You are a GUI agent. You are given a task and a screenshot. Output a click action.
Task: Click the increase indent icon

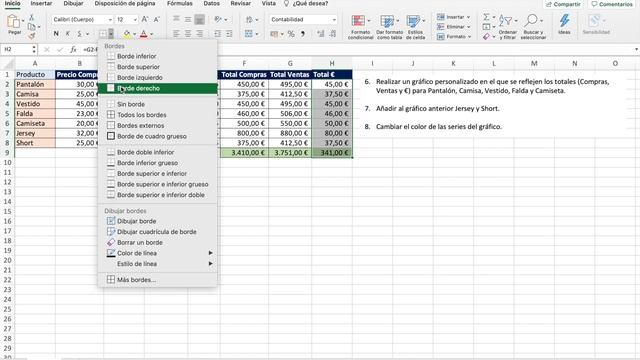[x=229, y=33]
